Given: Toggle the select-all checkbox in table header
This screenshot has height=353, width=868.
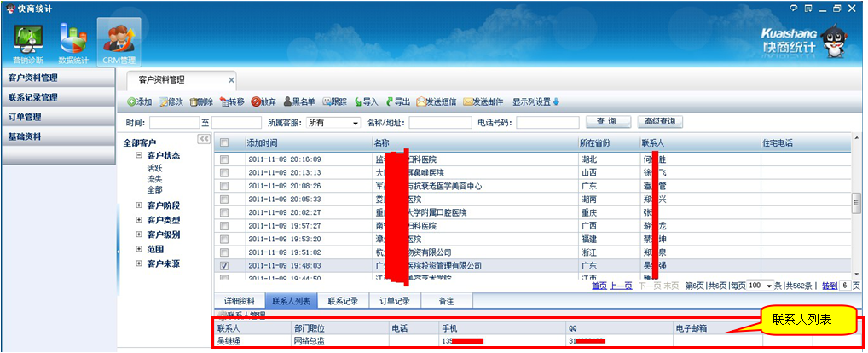Looking at the screenshot, I should point(224,143).
